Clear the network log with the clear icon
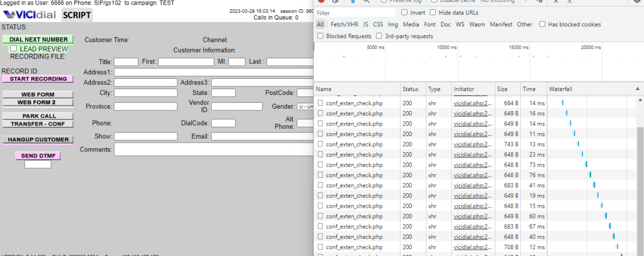 click(x=334, y=2)
